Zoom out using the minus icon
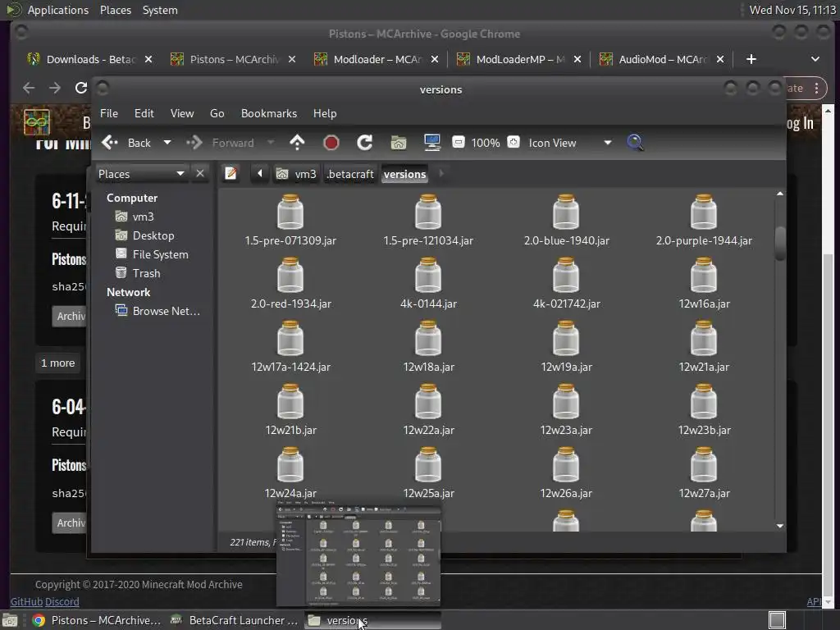The height and width of the screenshot is (630, 840). [x=459, y=143]
